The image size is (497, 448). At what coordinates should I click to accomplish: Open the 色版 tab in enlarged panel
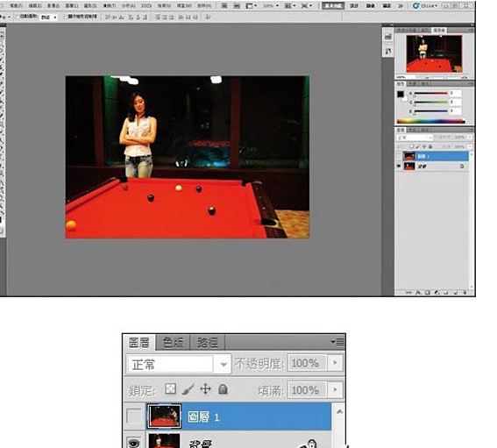coord(173,343)
